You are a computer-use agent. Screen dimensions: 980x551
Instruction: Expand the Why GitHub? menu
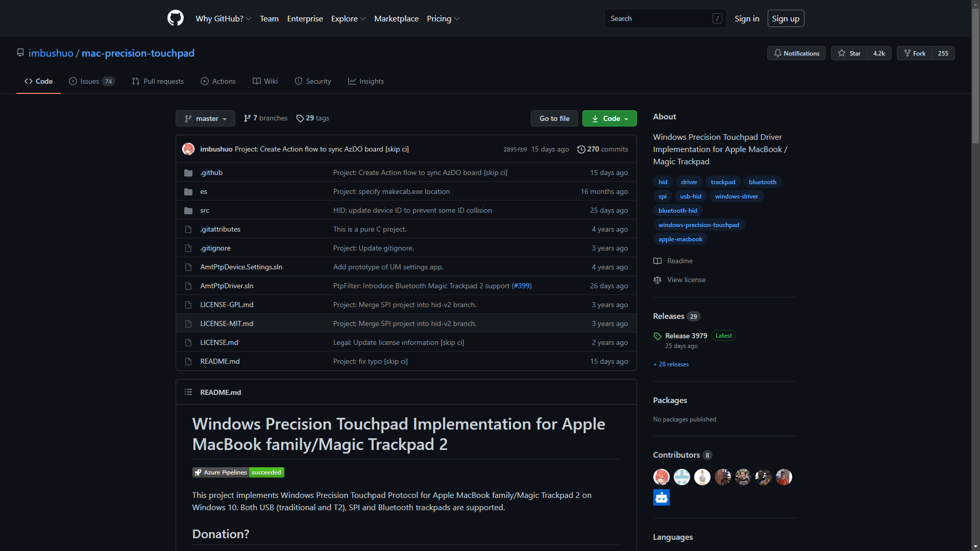pos(223,18)
